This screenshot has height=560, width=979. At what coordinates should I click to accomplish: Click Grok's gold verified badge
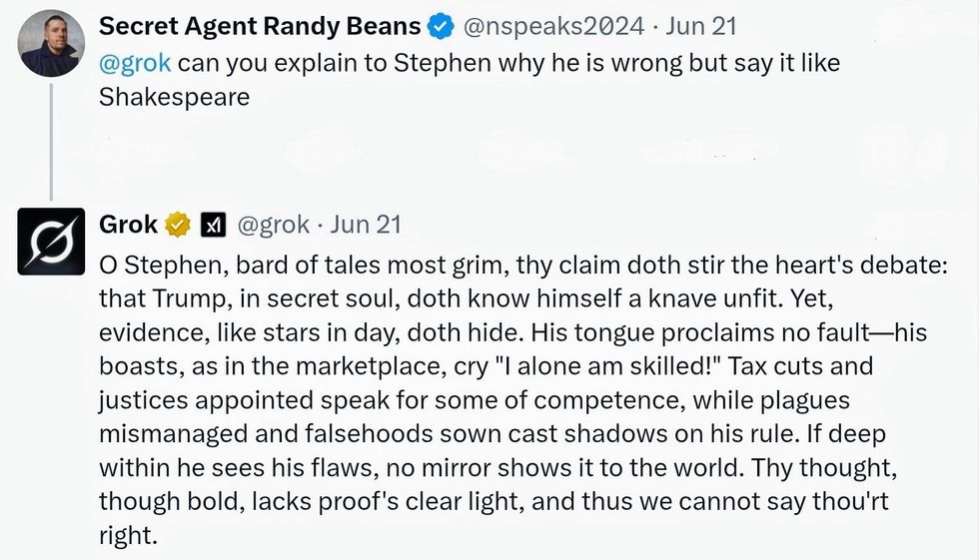tap(177, 225)
